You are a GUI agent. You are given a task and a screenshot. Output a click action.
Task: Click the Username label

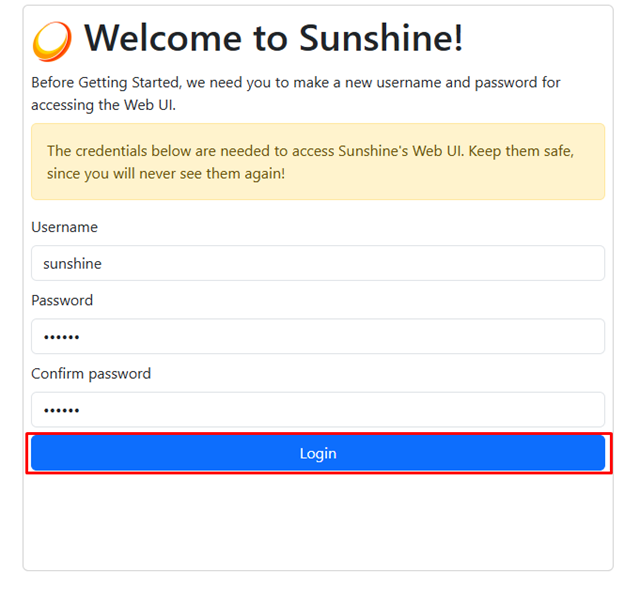coord(64,227)
